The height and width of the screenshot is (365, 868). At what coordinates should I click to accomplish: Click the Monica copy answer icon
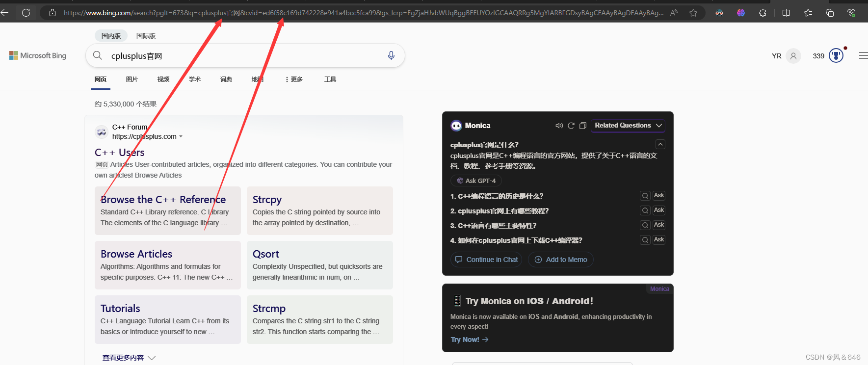[x=583, y=126]
